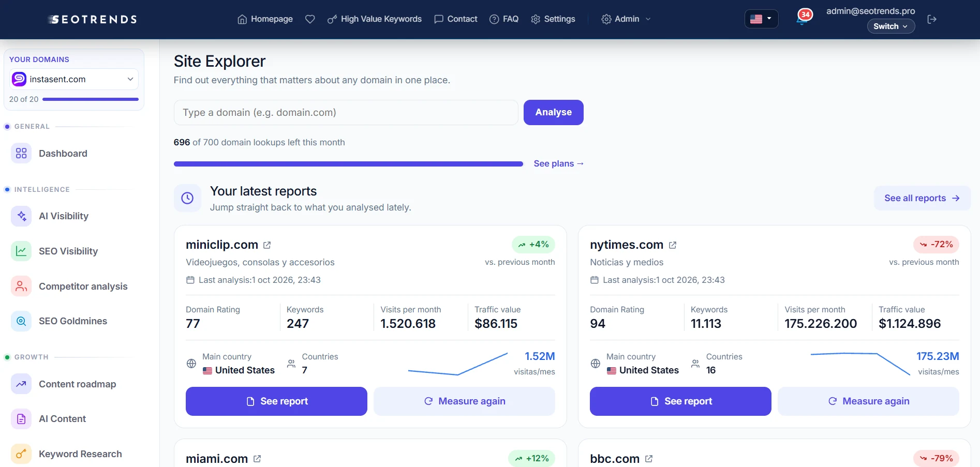Open Settings from top navigation
This screenshot has width=980, height=467.
tap(553, 19)
